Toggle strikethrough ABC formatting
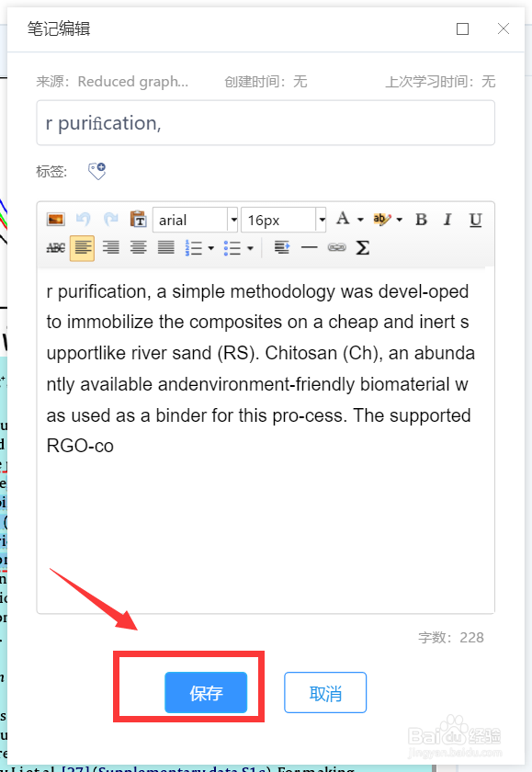The height and width of the screenshot is (772, 532). [x=56, y=247]
